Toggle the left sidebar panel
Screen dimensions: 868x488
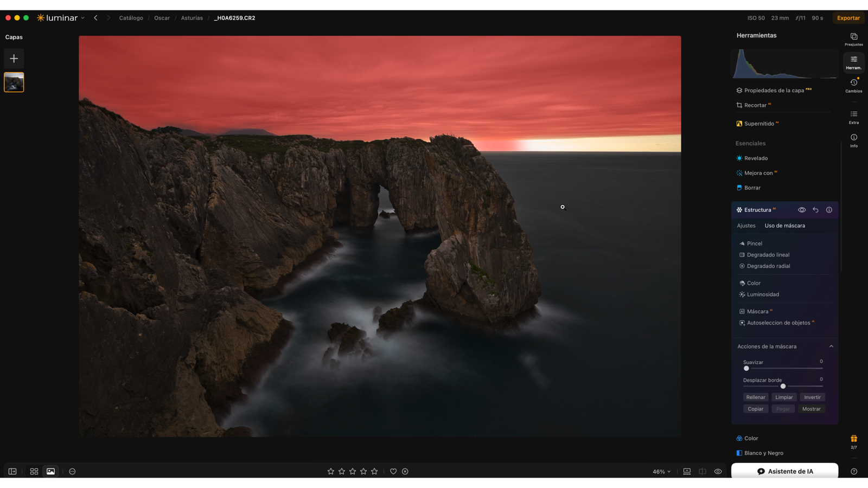click(x=12, y=471)
